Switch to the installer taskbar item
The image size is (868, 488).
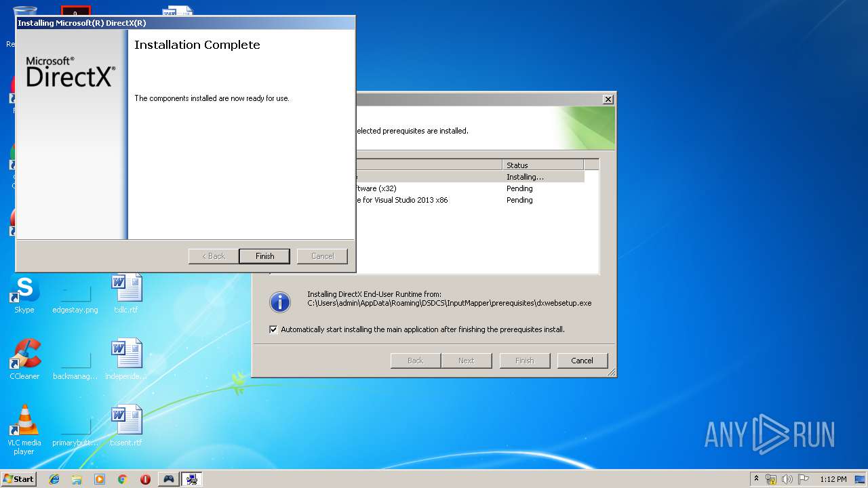[x=192, y=479]
